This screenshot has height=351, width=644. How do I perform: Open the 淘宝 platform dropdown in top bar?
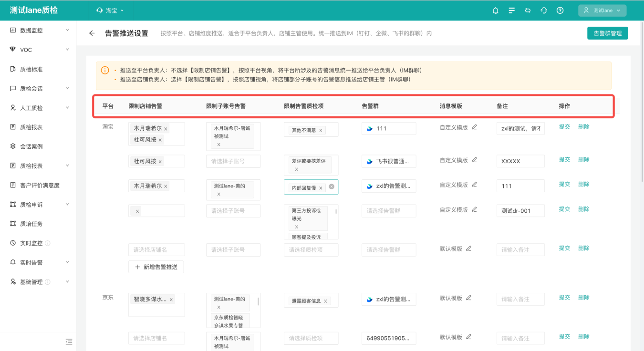point(110,10)
